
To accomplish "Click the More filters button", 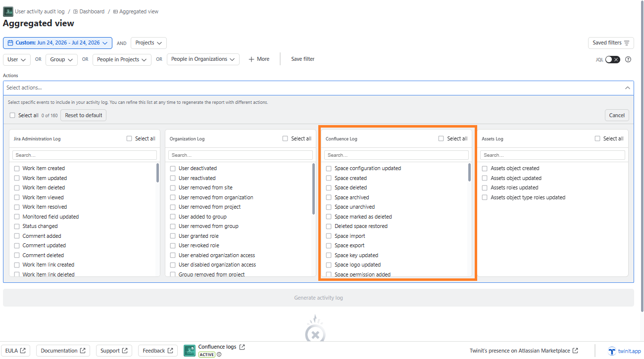I will click(x=259, y=59).
